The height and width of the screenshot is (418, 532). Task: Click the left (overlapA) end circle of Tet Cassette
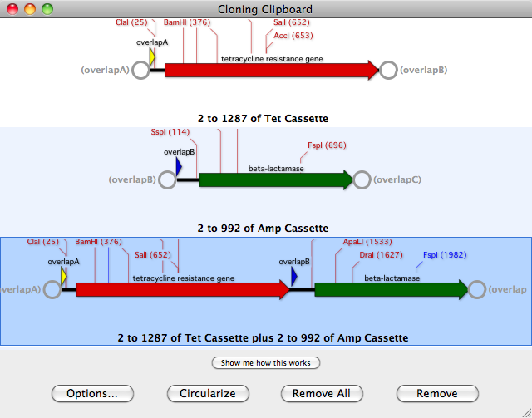(140, 71)
